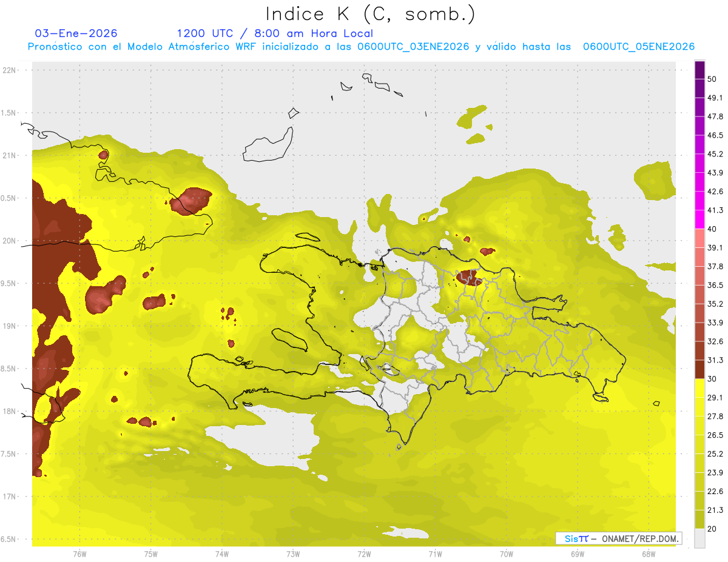Image resolution: width=728 pixels, height=562 pixels.
Task: Click the '32.6' colorbar label
Action: coord(715,341)
